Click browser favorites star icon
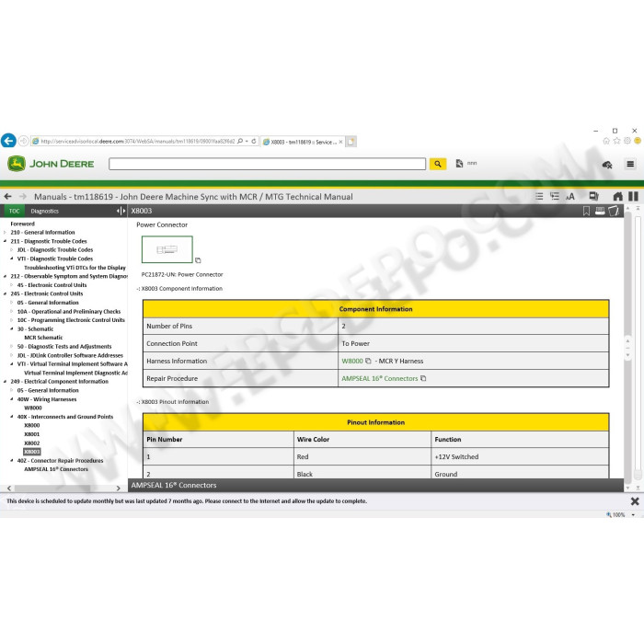 pos(616,141)
